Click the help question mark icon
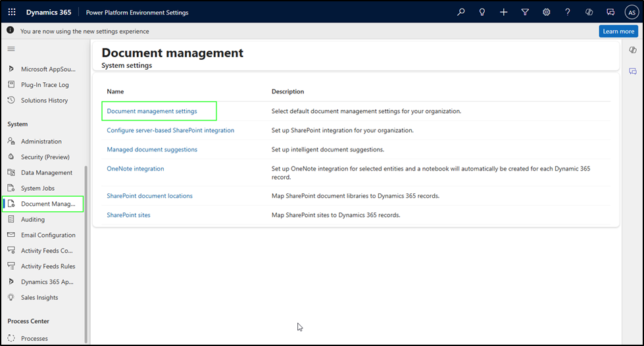The height and width of the screenshot is (346, 644). click(568, 12)
